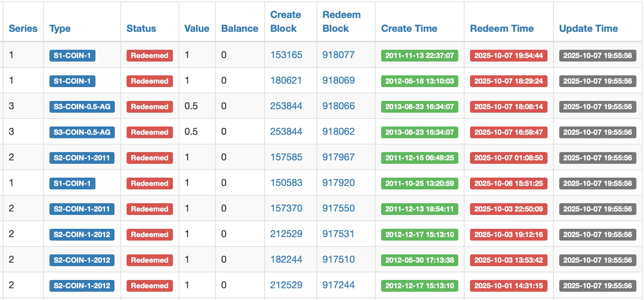Open redeem block 918066
Viewport: 644px width, 300px height.
[338, 106]
